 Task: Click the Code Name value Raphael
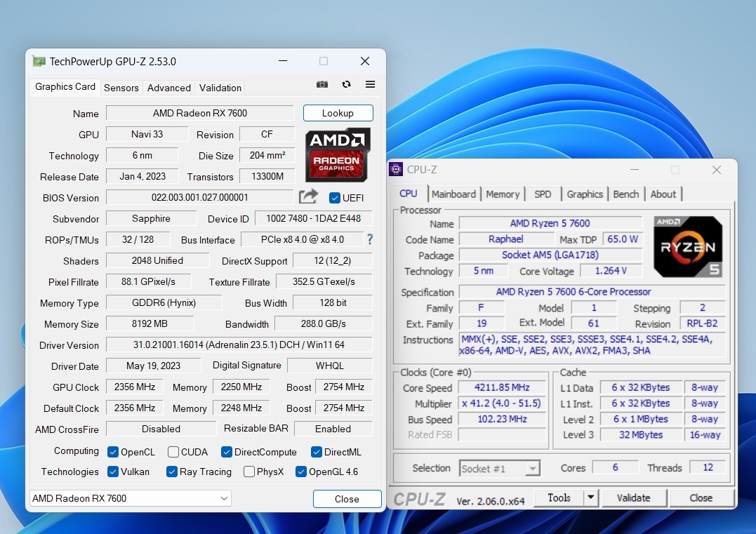pyautogui.click(x=506, y=239)
